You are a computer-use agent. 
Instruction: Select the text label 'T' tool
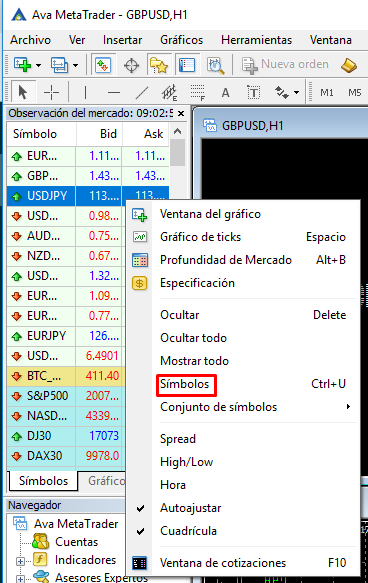[x=254, y=92]
